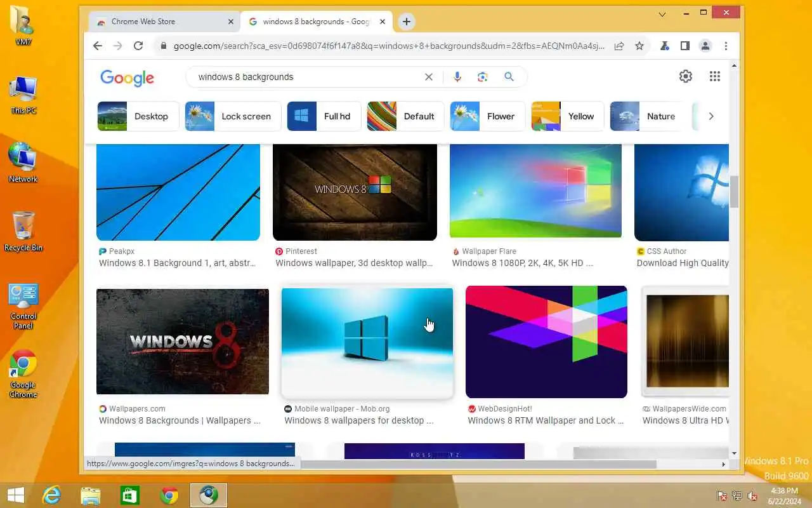Apply the Yellow filter chip
The height and width of the screenshot is (508, 812).
pos(568,116)
